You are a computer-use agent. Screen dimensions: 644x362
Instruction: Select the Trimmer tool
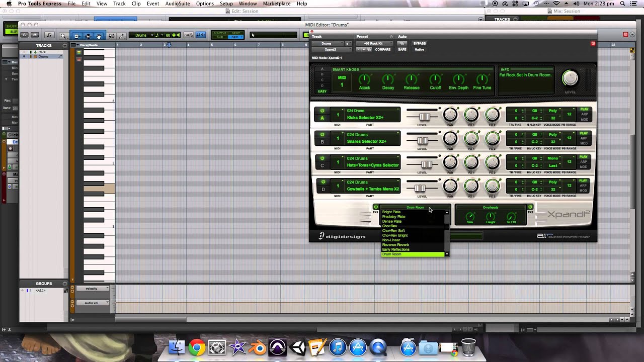click(76, 36)
